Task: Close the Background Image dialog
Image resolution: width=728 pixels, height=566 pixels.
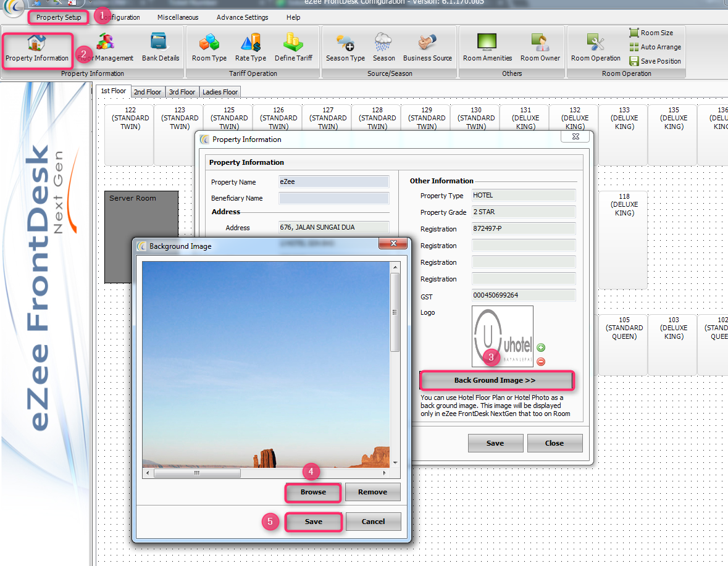Action: pos(393,243)
